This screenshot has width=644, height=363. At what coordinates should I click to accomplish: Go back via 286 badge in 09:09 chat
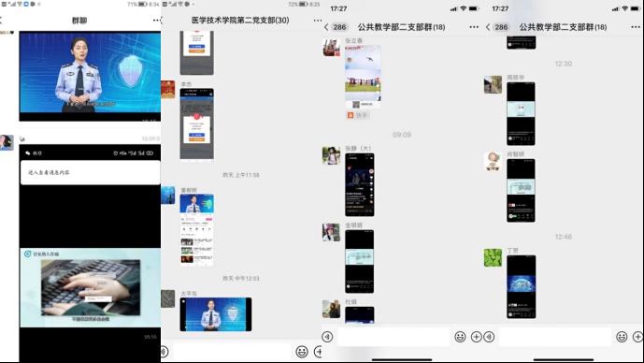coord(336,27)
